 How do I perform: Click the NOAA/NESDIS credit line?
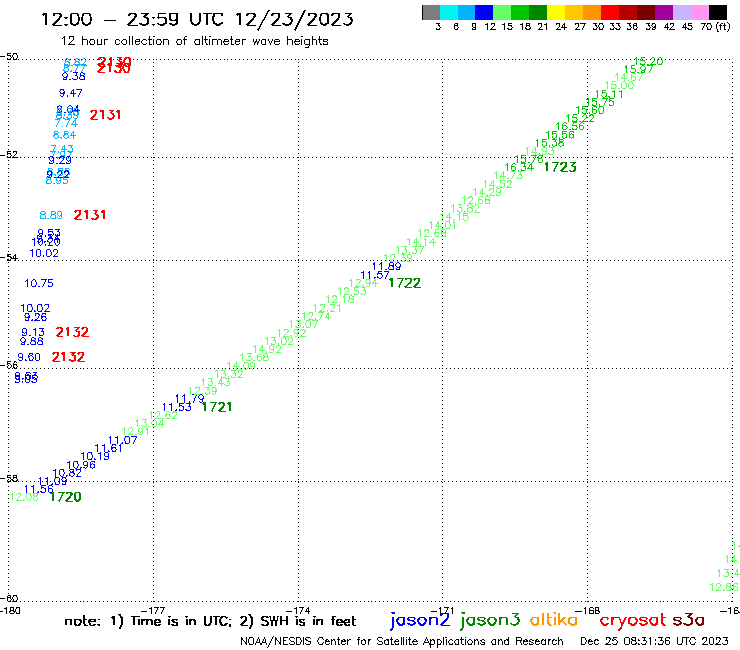[x=402, y=641]
